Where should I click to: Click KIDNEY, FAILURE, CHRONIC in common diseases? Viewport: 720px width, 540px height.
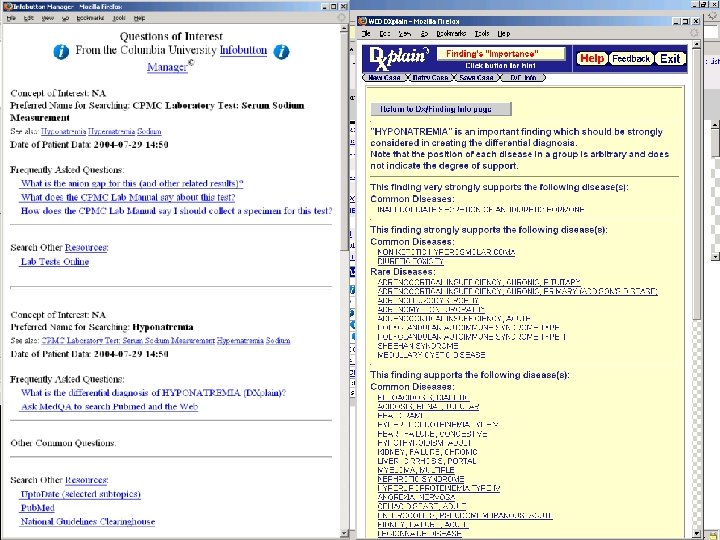click(427, 452)
